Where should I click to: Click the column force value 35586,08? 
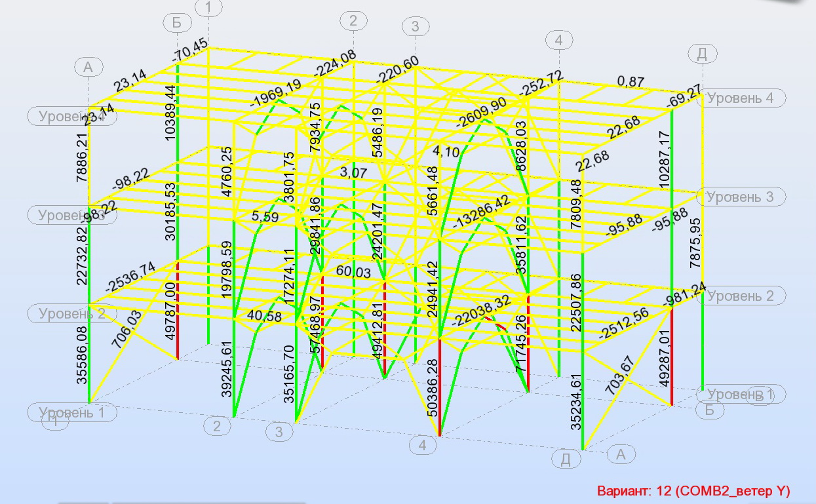point(81,356)
